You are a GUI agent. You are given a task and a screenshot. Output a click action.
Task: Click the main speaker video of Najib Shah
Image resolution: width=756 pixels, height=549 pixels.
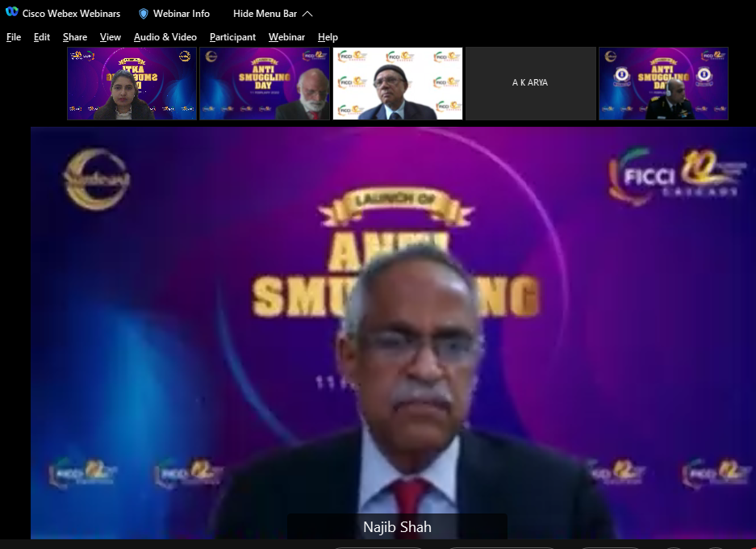(x=393, y=333)
